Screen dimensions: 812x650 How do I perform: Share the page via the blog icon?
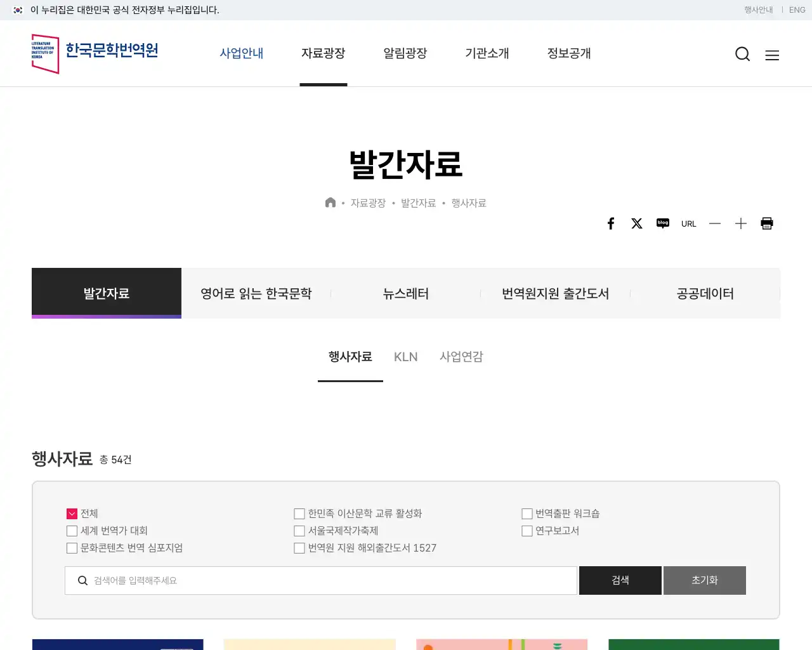[x=663, y=223]
